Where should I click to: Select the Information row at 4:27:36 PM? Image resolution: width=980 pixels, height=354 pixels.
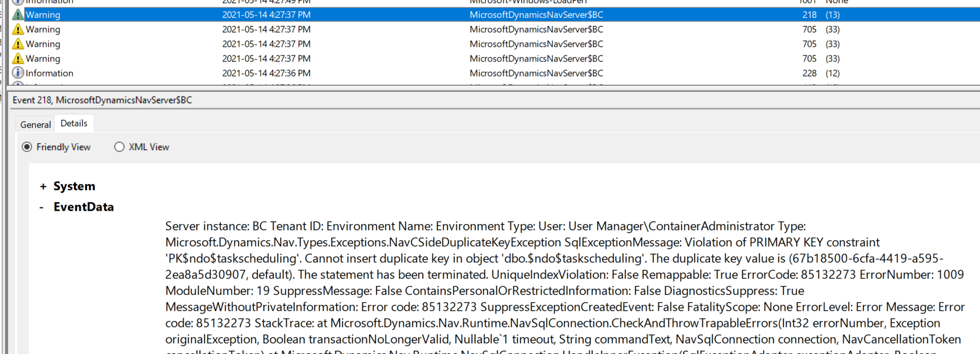coord(495,73)
